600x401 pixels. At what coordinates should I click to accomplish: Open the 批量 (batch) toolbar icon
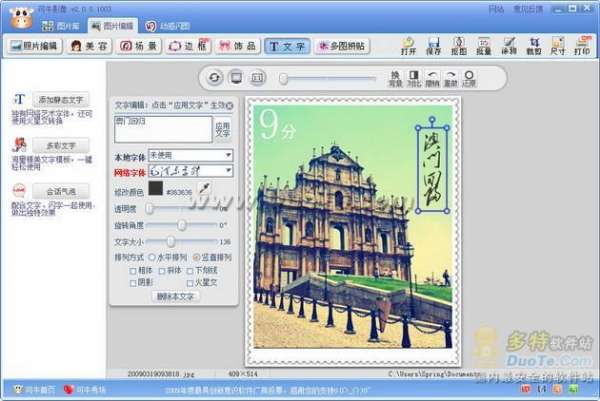click(x=483, y=46)
